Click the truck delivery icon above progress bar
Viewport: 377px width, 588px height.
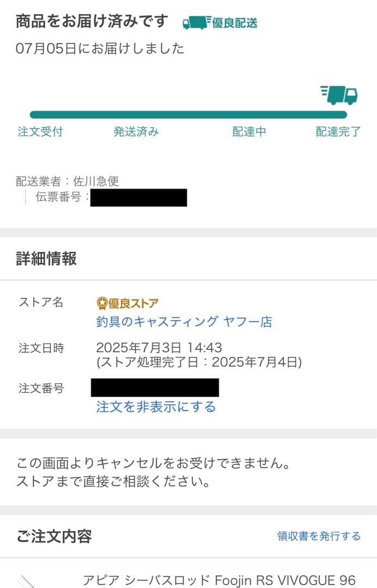point(339,94)
